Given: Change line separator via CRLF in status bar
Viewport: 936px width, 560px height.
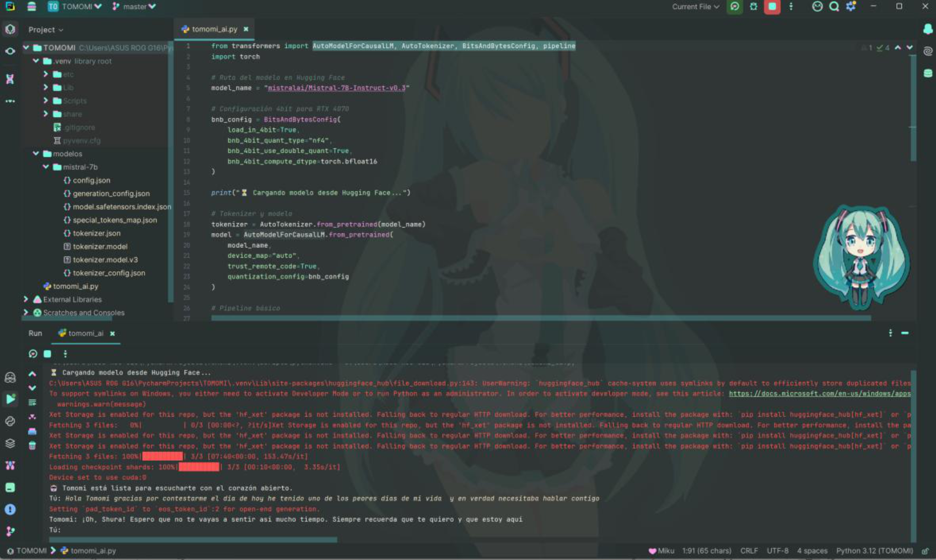Looking at the screenshot, I should point(749,551).
